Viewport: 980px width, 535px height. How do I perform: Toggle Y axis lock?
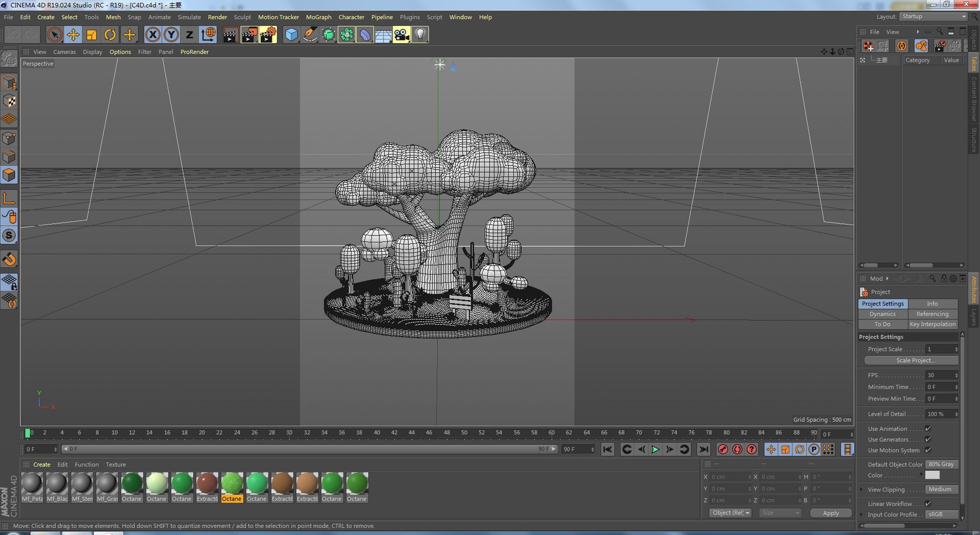pyautogui.click(x=171, y=35)
